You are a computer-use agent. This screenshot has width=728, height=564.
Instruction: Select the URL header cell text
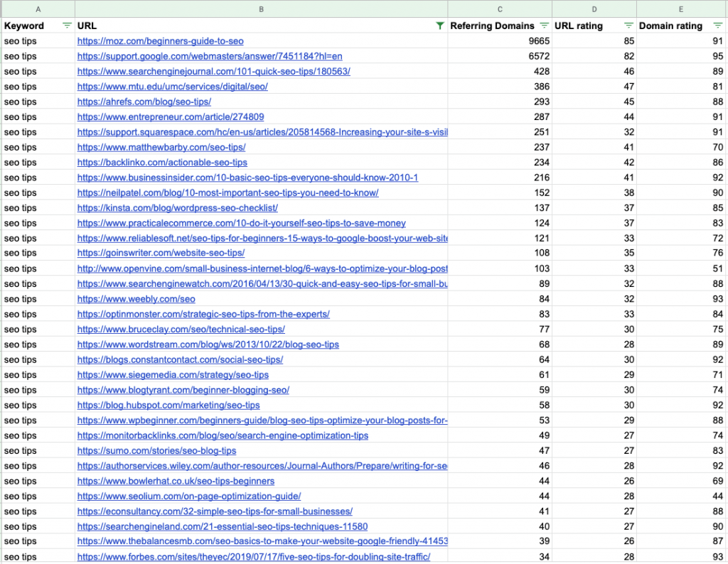pyautogui.click(x=87, y=26)
